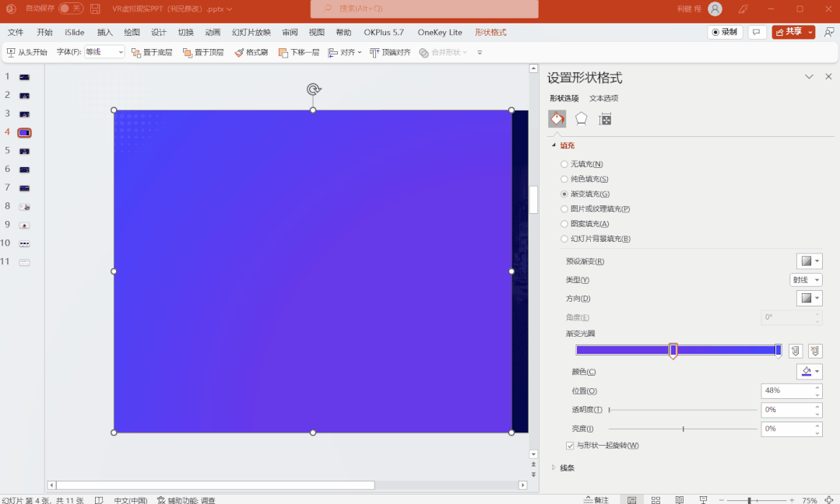Image resolution: width=840 pixels, height=504 pixels.
Task: Open the File (文件) menu
Action: tap(16, 32)
